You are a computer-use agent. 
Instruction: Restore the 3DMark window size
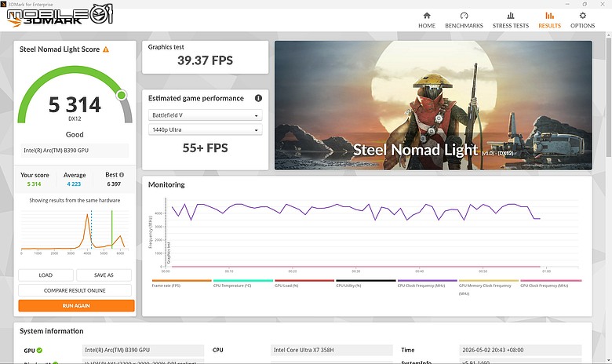click(585, 4)
